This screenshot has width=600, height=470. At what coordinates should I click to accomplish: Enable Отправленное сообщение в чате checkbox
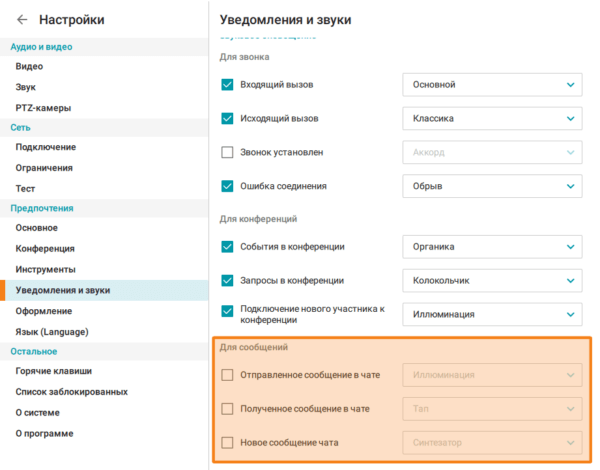(227, 375)
